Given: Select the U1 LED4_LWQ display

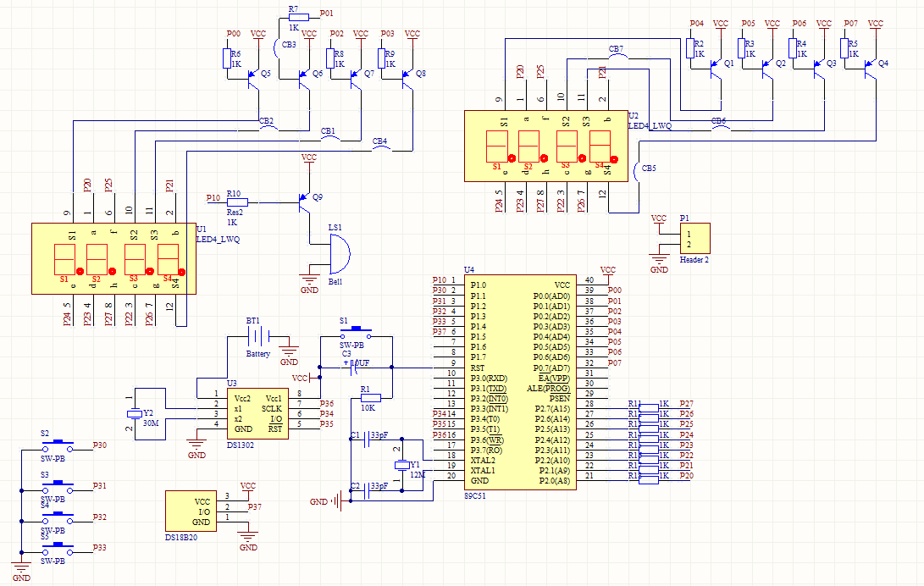Looking at the screenshot, I should click(113, 258).
